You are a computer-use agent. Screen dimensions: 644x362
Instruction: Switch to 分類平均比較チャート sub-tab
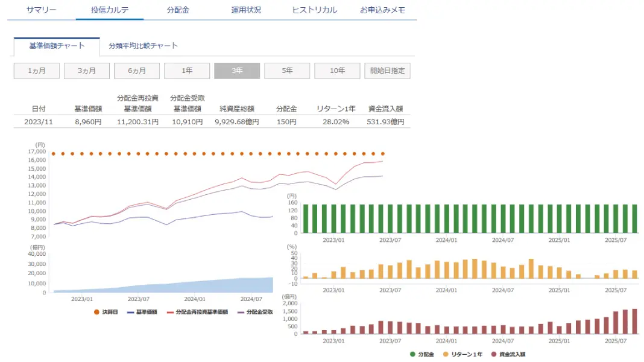pos(143,46)
